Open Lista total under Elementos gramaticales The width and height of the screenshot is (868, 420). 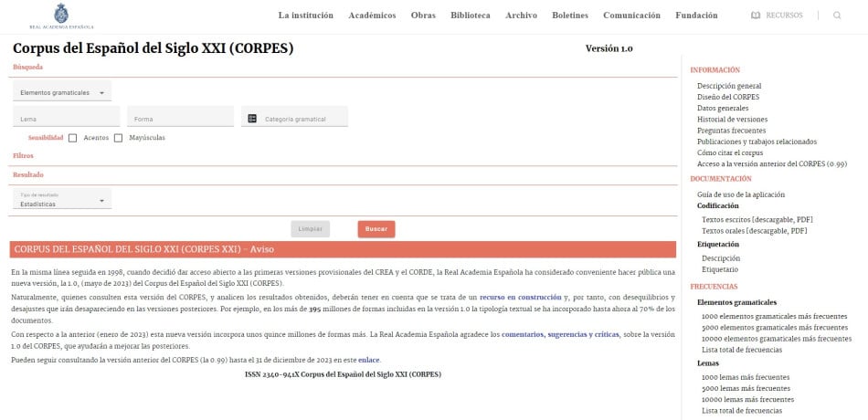[x=742, y=350]
